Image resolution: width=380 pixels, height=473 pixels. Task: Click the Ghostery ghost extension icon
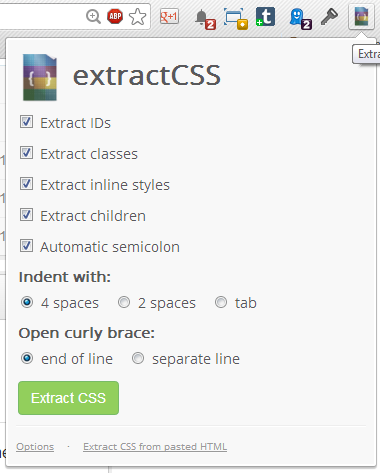point(300,19)
